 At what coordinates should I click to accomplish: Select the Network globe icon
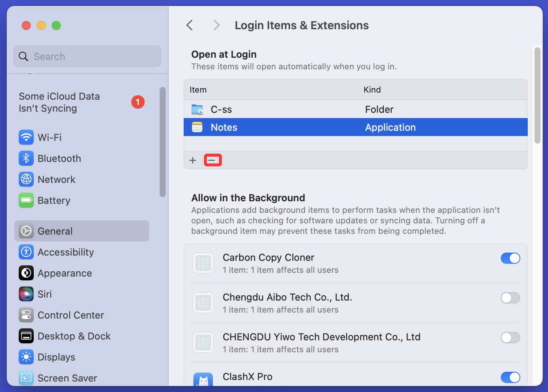point(26,179)
